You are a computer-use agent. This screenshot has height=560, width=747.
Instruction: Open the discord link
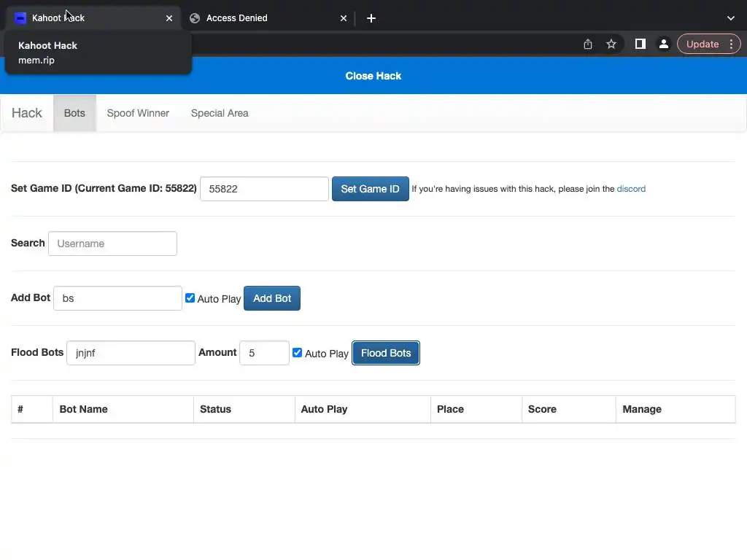[631, 189]
